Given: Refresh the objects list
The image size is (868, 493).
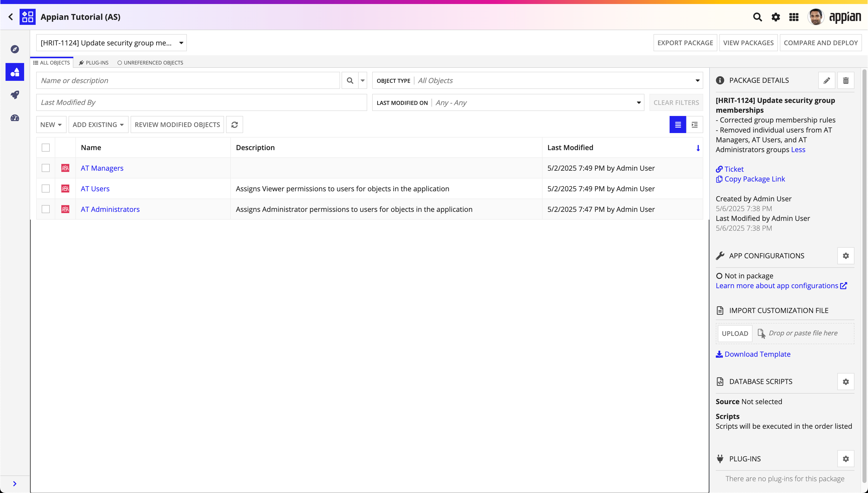Looking at the screenshot, I should tap(234, 125).
